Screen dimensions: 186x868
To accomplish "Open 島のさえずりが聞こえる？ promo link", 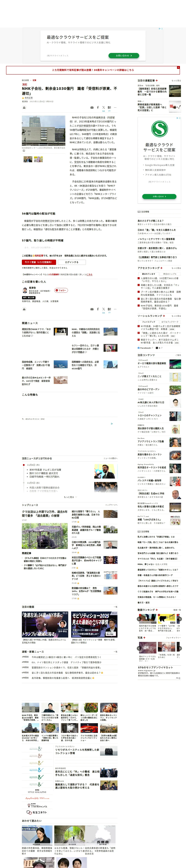I will 150,221.
